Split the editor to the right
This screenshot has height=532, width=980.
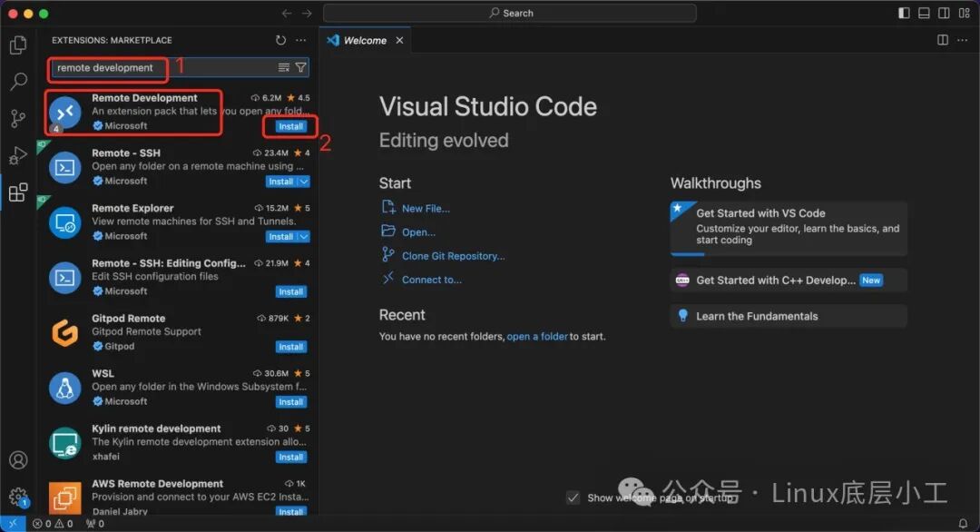tap(943, 40)
